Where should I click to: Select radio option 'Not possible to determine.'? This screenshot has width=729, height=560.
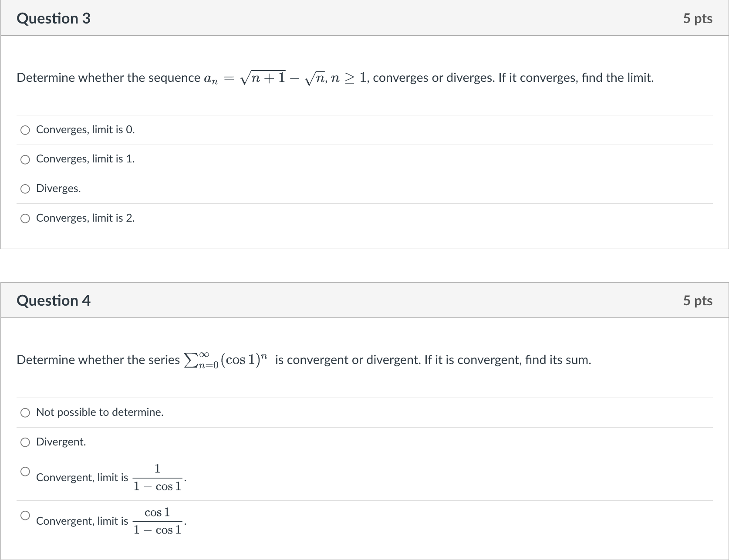pyautogui.click(x=25, y=413)
